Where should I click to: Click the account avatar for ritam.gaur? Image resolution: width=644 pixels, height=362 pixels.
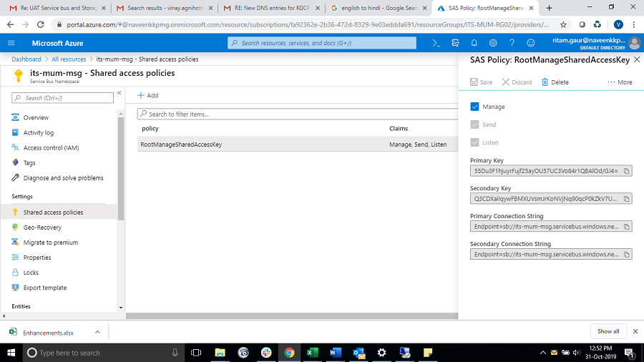click(634, 43)
